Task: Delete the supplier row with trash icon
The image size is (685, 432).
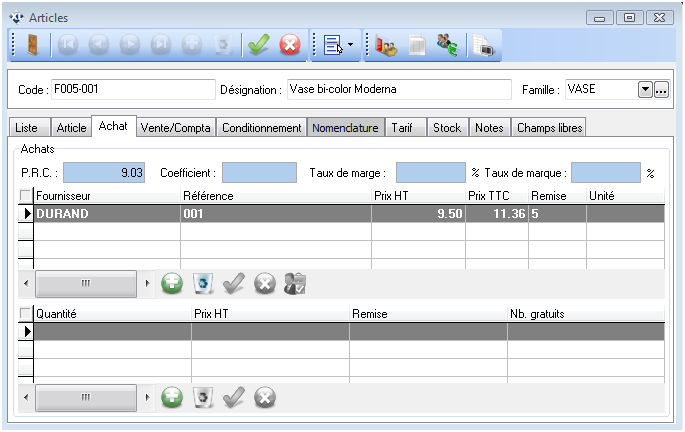Action: (203, 283)
